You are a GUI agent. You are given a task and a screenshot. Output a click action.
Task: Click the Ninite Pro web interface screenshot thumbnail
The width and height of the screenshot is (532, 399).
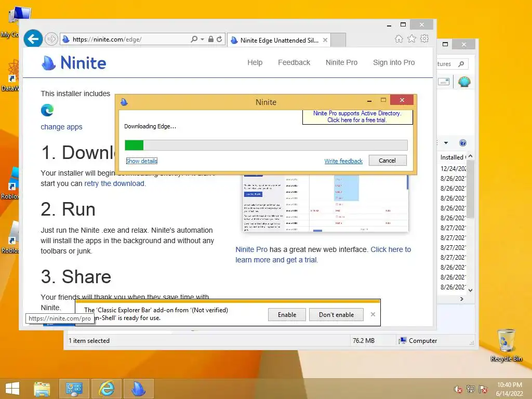(x=325, y=203)
